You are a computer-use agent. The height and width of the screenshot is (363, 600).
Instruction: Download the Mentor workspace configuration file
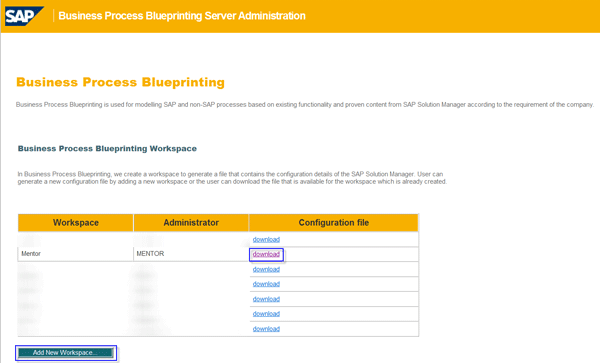click(266, 254)
